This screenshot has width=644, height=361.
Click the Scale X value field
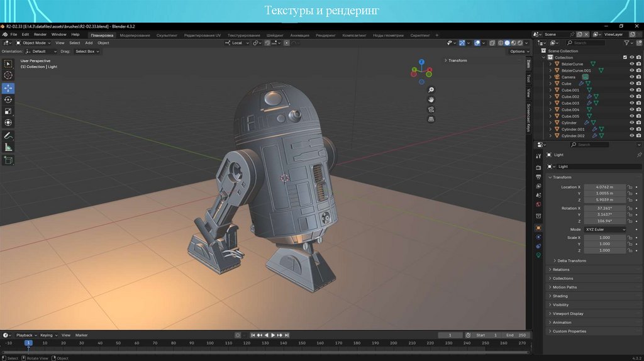click(604, 238)
